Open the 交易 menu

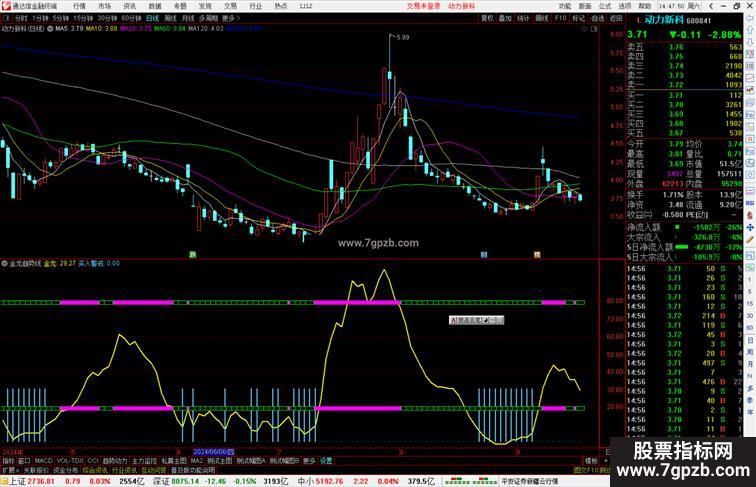[x=230, y=6]
